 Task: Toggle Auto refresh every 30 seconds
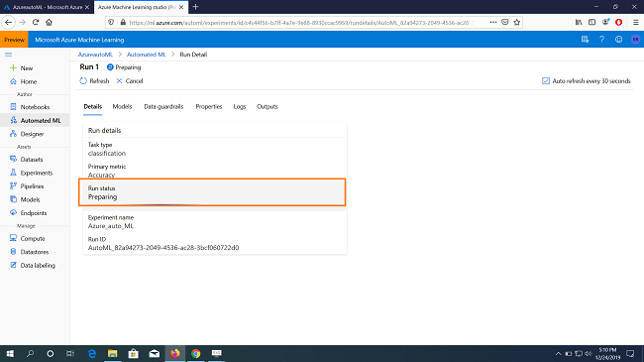pos(546,81)
